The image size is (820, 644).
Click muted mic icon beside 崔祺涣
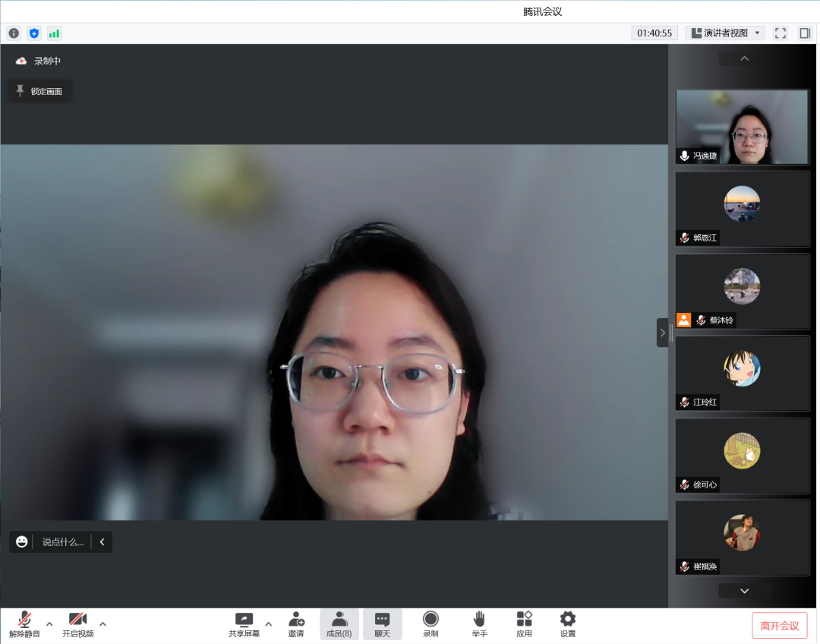pyautogui.click(x=684, y=567)
